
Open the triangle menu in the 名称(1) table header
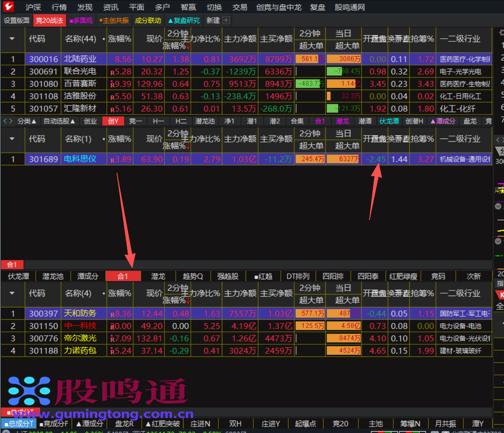tap(12, 139)
